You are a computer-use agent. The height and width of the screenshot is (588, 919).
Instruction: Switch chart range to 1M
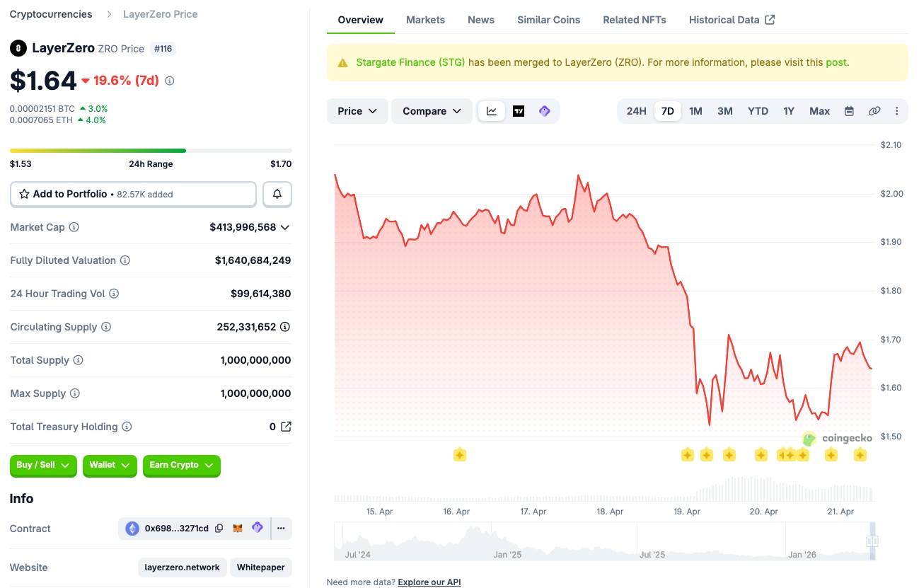(x=695, y=111)
